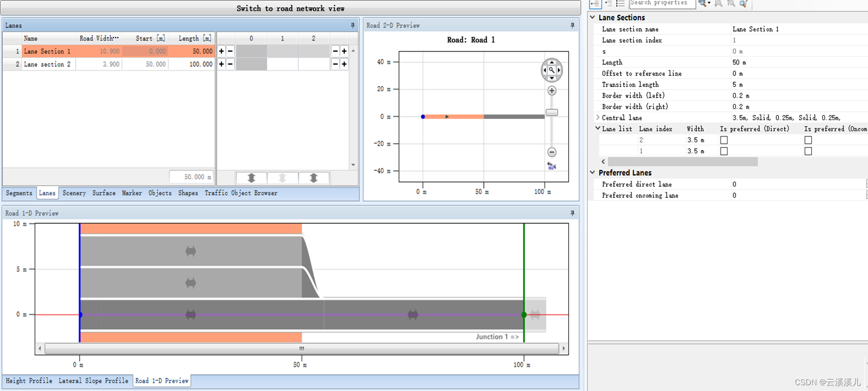Viewport: 868px width, 391px height.
Task: Click the 1-D preview scrollbar right arrow
Action: 564,349
